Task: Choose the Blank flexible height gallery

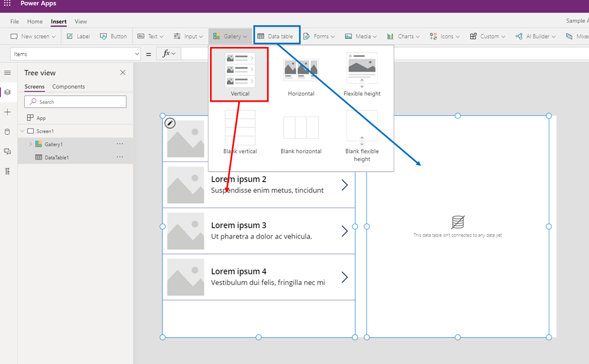Action: [362, 136]
